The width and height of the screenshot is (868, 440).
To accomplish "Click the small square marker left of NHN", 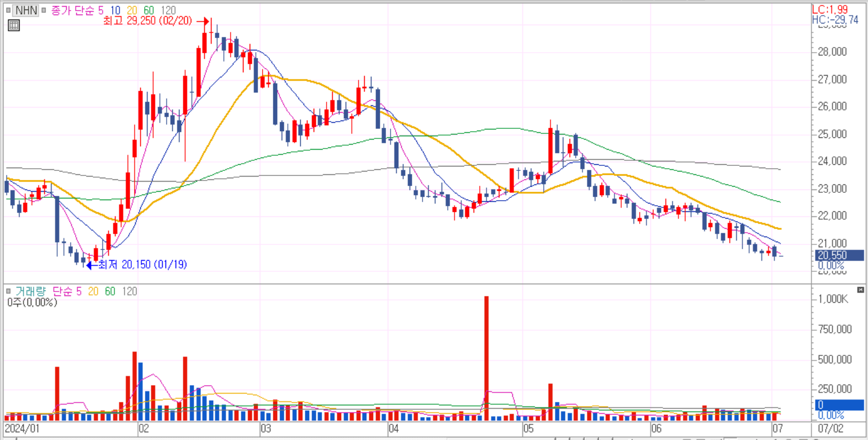I will tap(8, 10).
